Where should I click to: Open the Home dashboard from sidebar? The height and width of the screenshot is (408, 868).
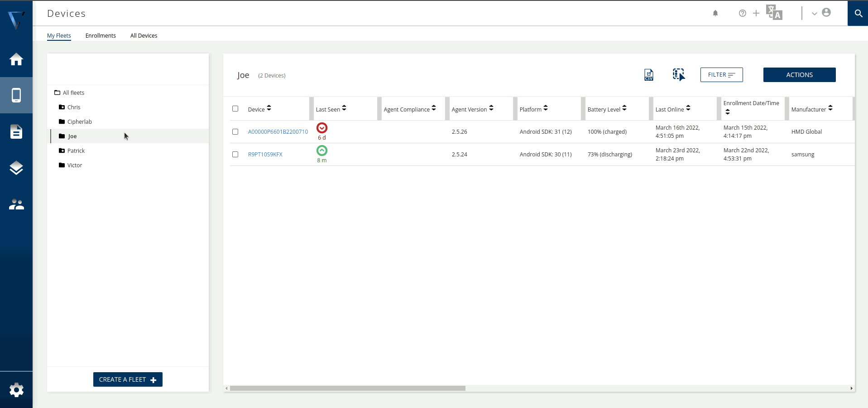pyautogui.click(x=16, y=59)
